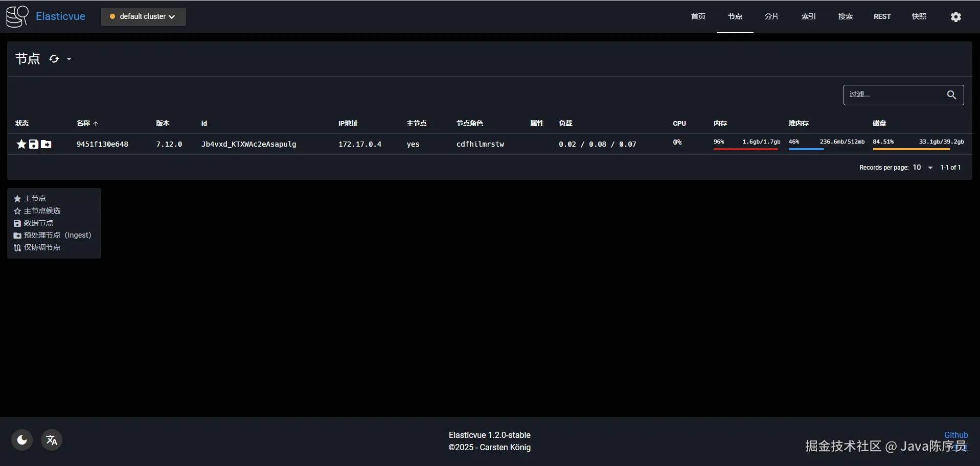
Task: Open the records per page dropdown
Action: [x=923, y=168]
